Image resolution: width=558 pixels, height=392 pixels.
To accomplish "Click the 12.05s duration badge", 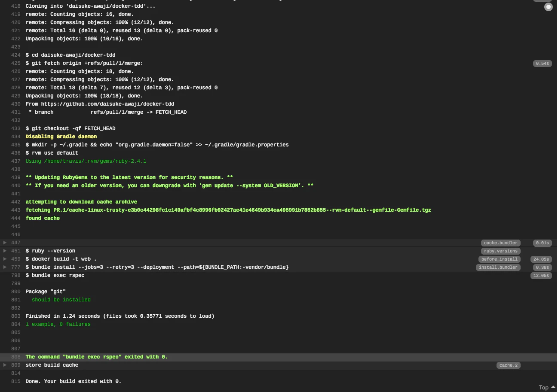I will (x=541, y=276).
